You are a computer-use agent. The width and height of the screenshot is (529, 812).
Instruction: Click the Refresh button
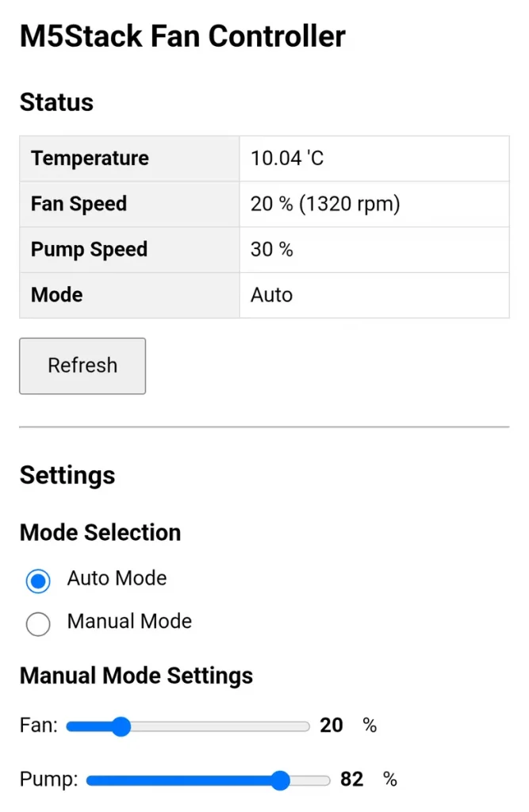tap(82, 366)
